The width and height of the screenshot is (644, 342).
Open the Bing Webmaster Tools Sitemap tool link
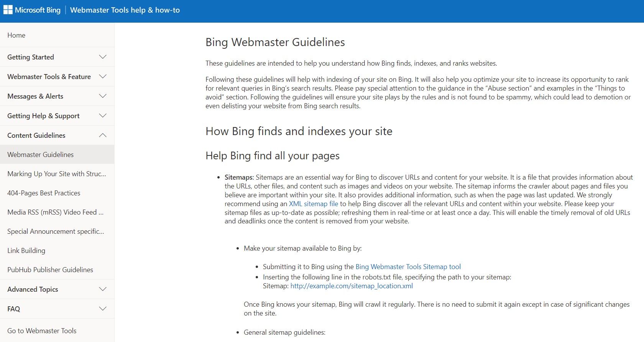408,266
